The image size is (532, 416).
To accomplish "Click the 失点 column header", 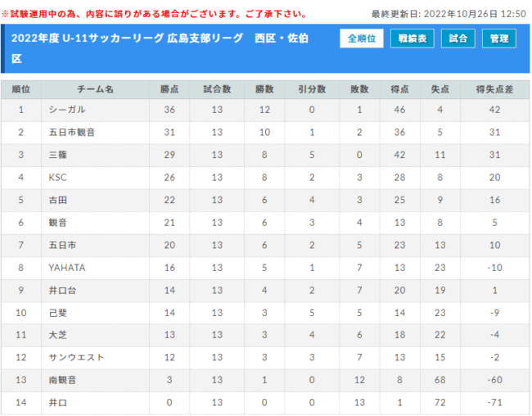I will 440,89.
